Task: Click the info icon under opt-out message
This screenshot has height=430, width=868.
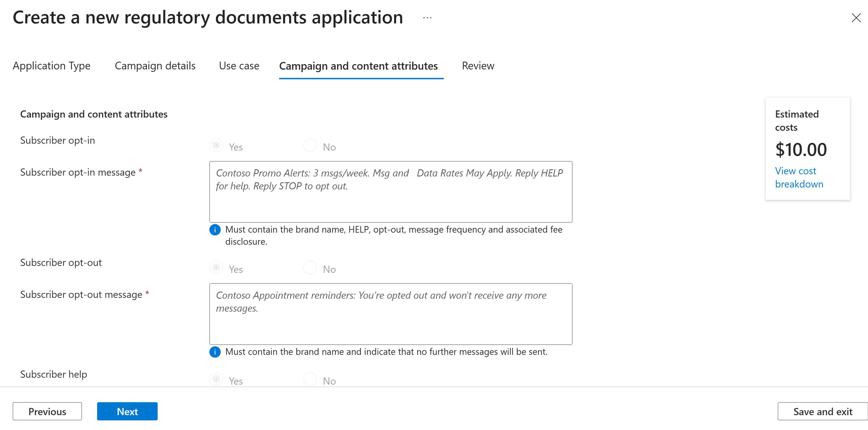Action: 215,352
